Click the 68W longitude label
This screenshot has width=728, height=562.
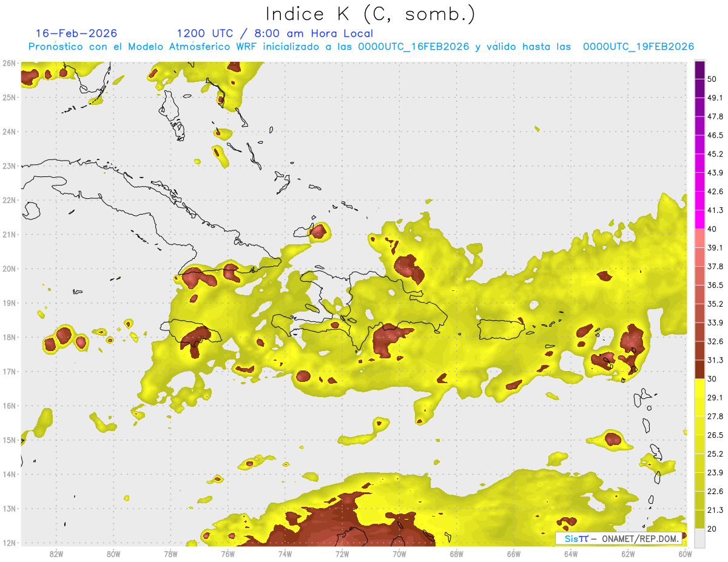456,554
